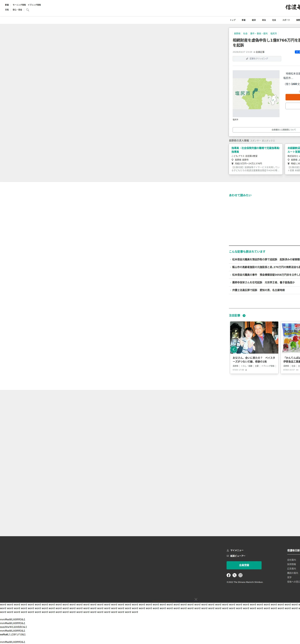Select スポーツ in the navigation bar
Viewport: 300px width, 644px height.
[x=286, y=20]
